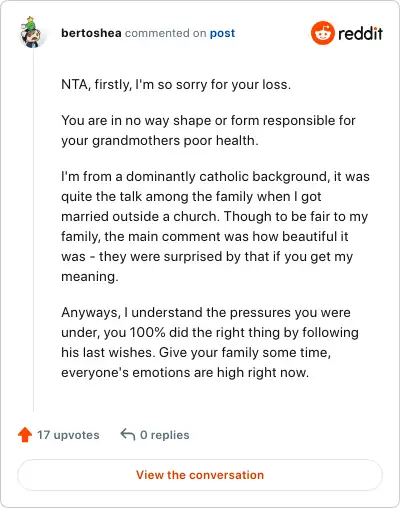Open the bertoshea username profile link
Viewport: 400px width, 508px height.
pos(91,33)
